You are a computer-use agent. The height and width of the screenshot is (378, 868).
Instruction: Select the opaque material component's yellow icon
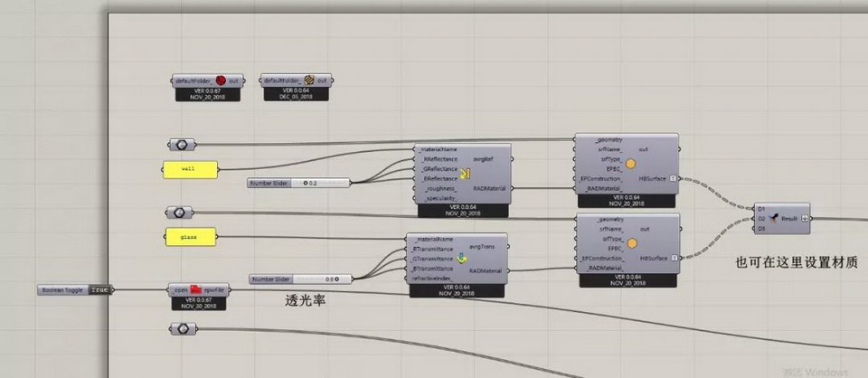[466, 174]
